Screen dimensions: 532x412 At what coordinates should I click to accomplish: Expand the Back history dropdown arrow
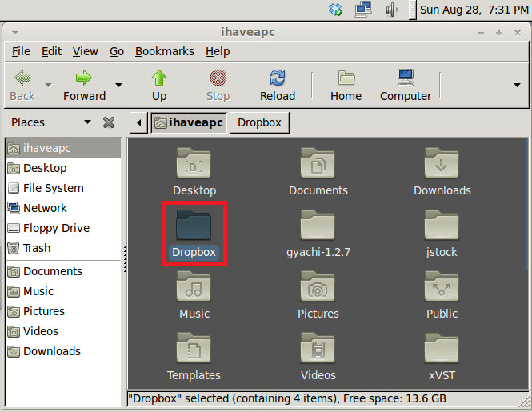(x=49, y=85)
